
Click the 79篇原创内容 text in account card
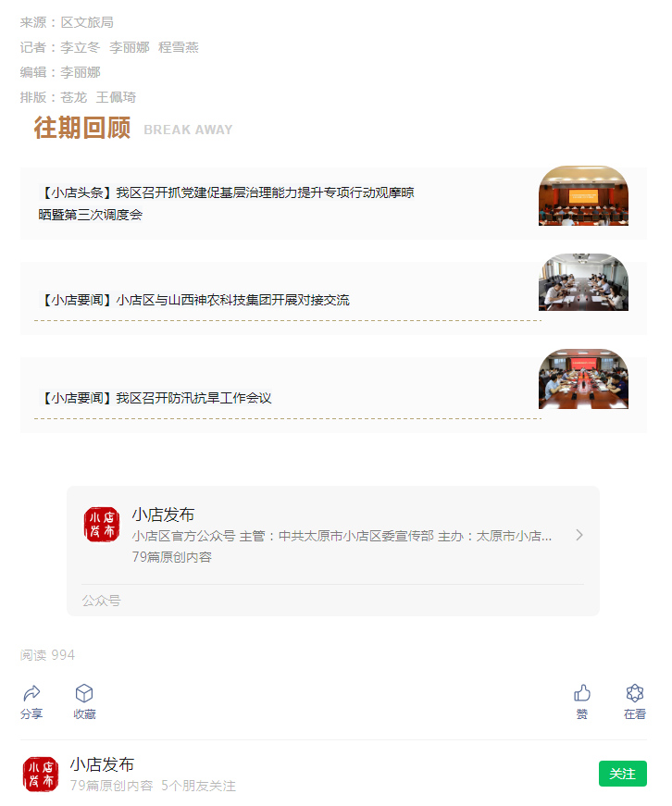click(172, 557)
